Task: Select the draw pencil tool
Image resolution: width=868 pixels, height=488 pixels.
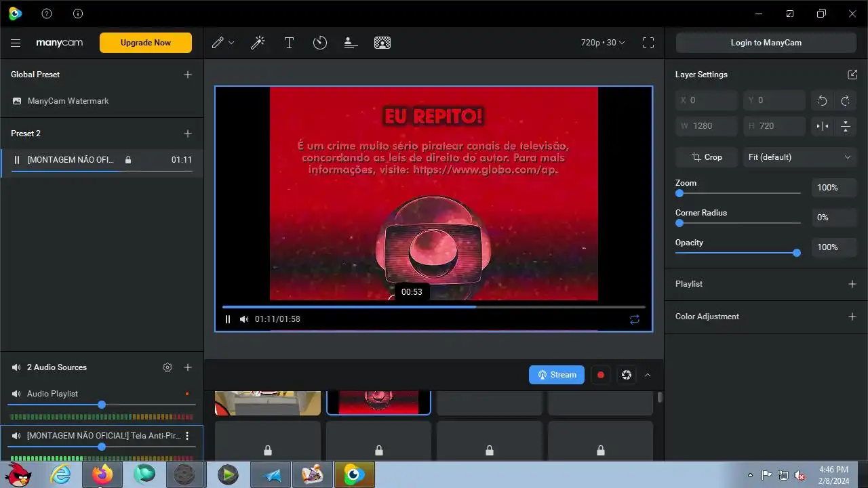Action: point(218,43)
